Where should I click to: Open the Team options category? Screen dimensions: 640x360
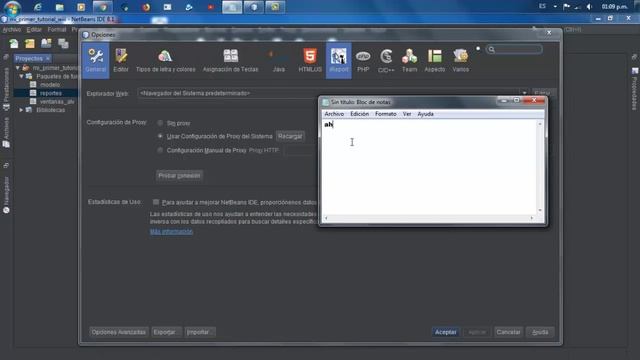click(x=409, y=60)
